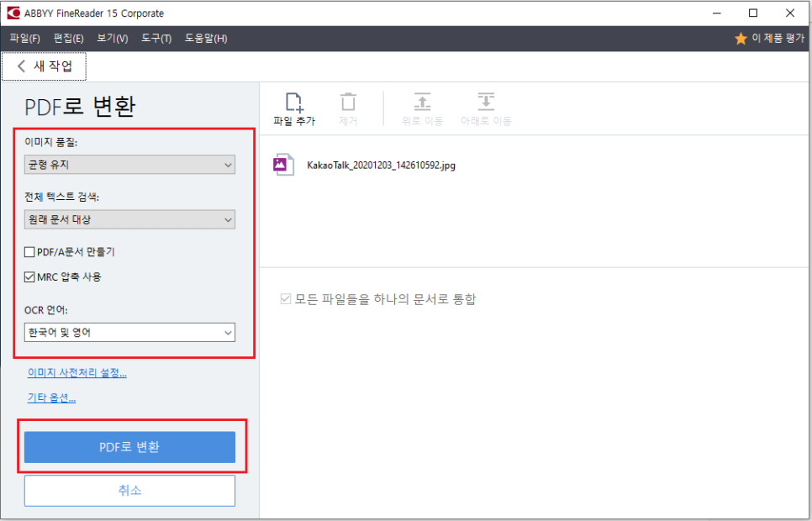Click the ABBYY FineReader logo icon in title bar
Image resolution: width=812 pixels, height=521 pixels.
(x=13, y=13)
